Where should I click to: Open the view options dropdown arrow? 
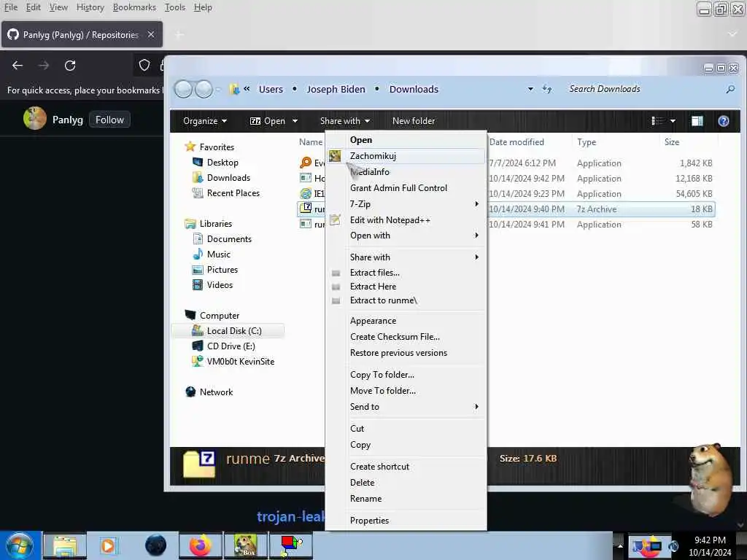tap(673, 121)
